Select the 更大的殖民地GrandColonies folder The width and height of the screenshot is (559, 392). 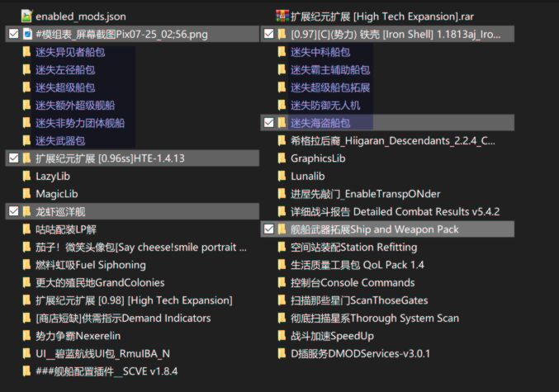tap(100, 282)
